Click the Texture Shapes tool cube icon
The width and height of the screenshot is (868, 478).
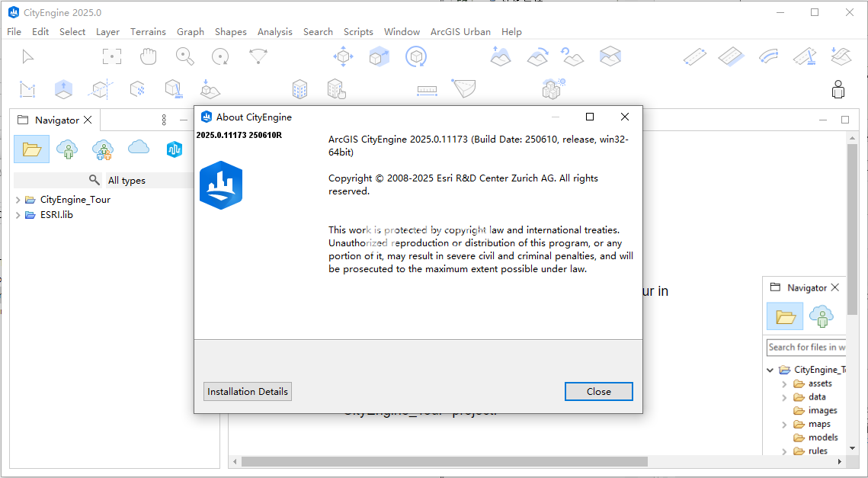[137, 89]
